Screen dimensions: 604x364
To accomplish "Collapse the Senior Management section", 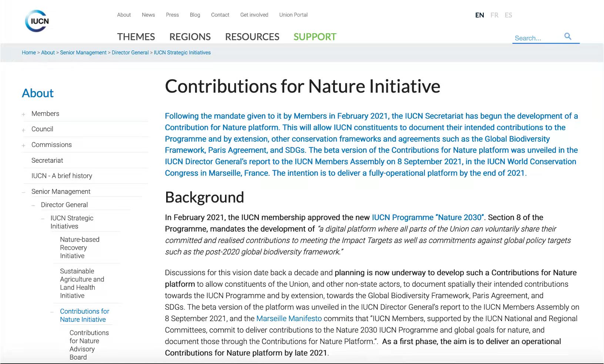I will tap(24, 192).
